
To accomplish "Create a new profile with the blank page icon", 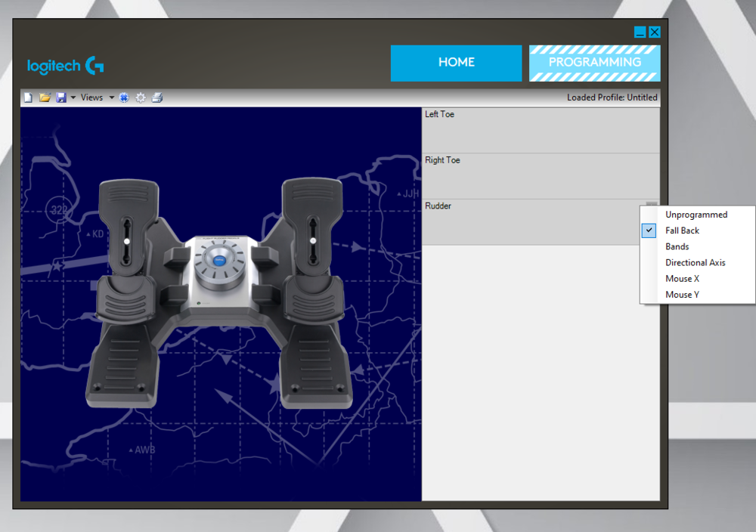I will pyautogui.click(x=28, y=97).
